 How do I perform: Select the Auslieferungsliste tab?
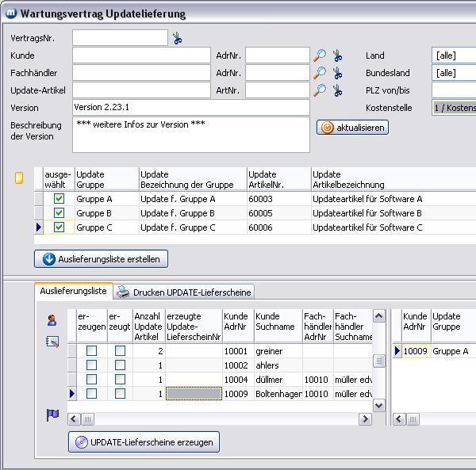pyautogui.click(x=73, y=292)
